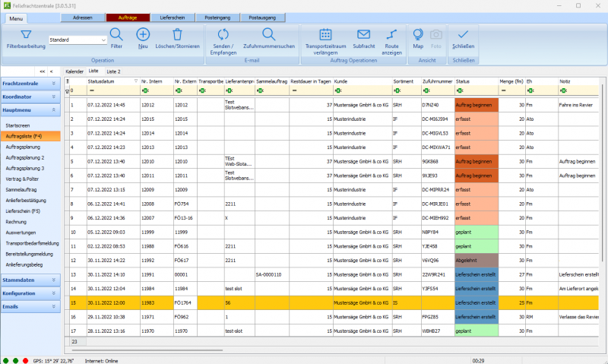
Task: Click the Filter magnifier icon
Action: (116, 36)
